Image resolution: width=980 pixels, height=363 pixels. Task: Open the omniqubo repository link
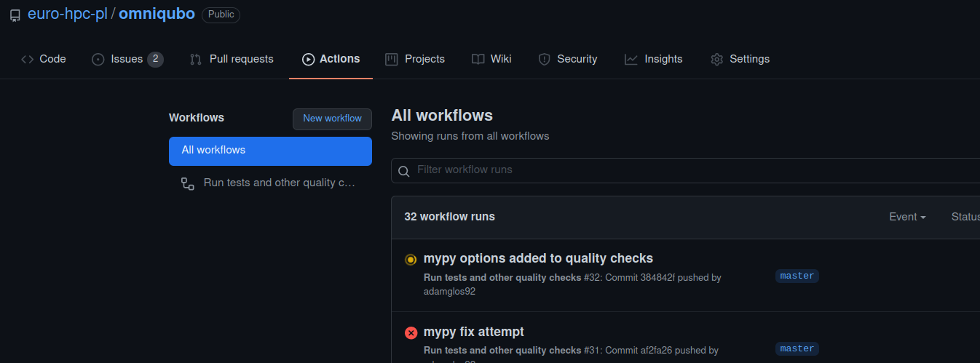(157, 14)
